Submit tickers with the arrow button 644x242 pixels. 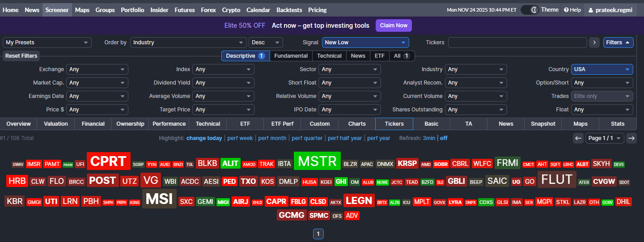(x=594, y=42)
